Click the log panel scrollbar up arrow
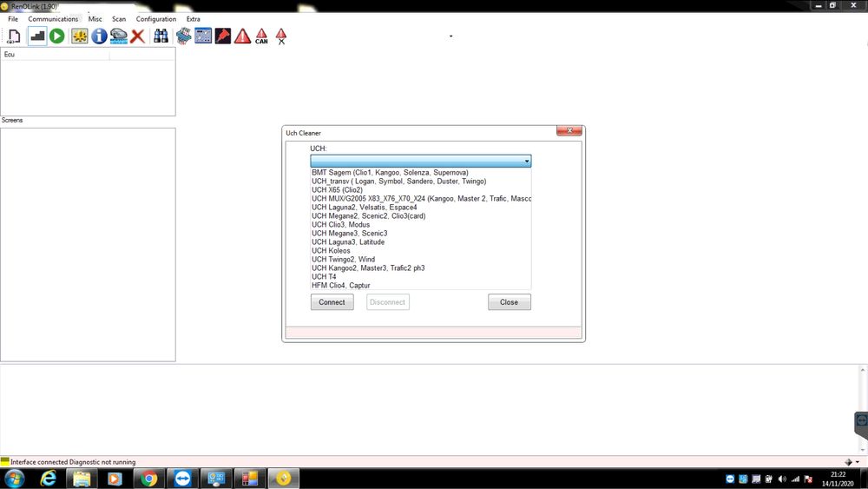 coord(863,369)
